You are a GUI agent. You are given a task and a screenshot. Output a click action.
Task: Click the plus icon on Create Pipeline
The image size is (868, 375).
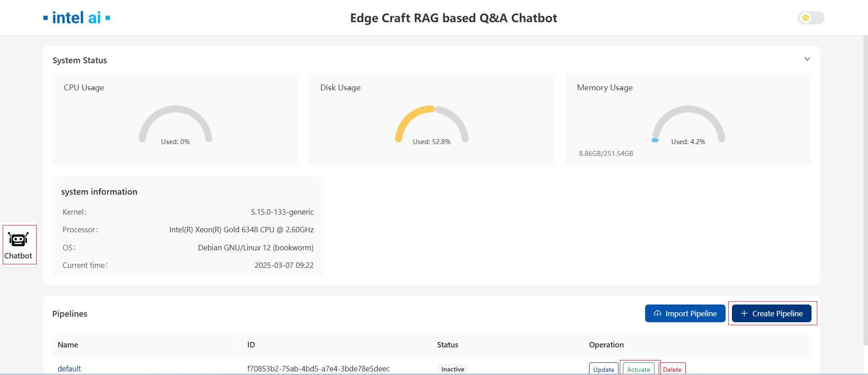[x=744, y=314]
